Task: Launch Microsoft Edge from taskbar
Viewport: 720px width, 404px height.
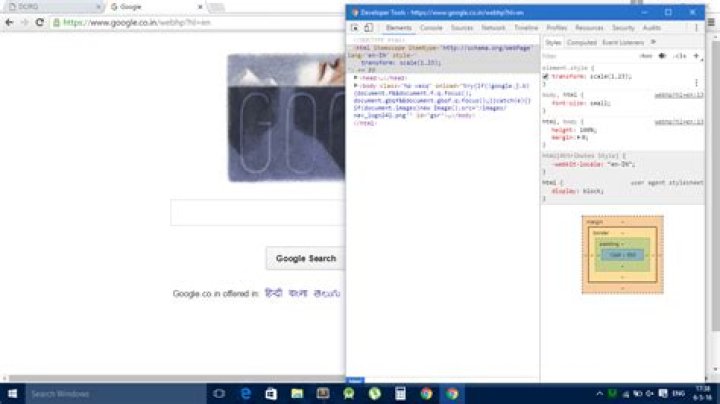Action: 246,394
